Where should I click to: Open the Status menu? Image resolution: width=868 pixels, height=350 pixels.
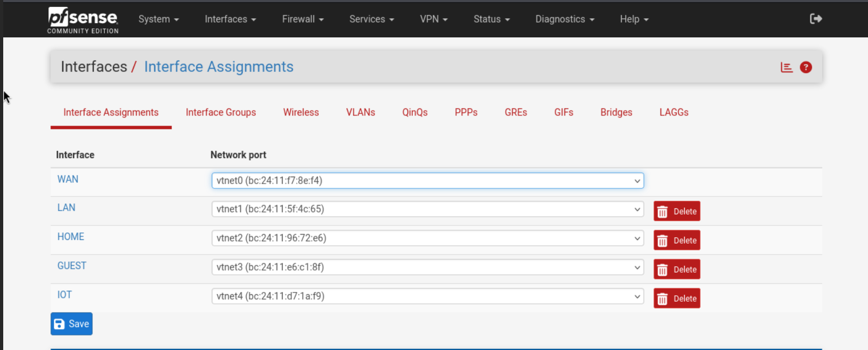coord(491,19)
